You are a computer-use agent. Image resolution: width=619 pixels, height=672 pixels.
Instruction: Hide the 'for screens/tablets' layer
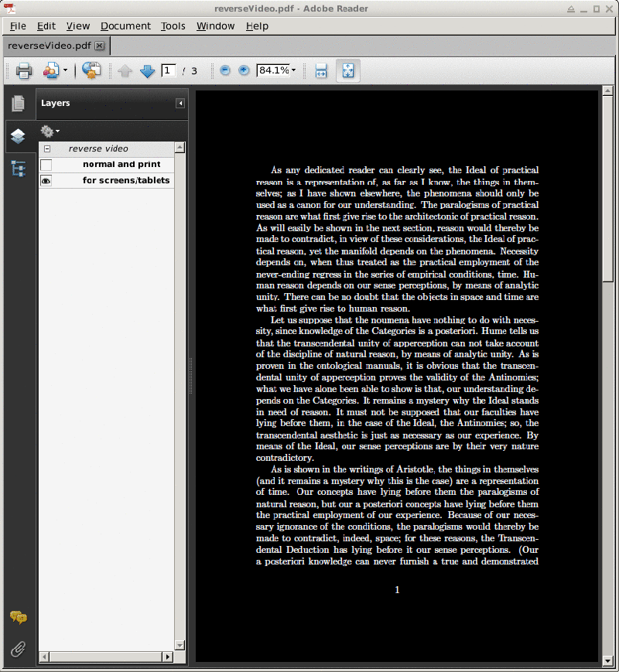pos(46,180)
